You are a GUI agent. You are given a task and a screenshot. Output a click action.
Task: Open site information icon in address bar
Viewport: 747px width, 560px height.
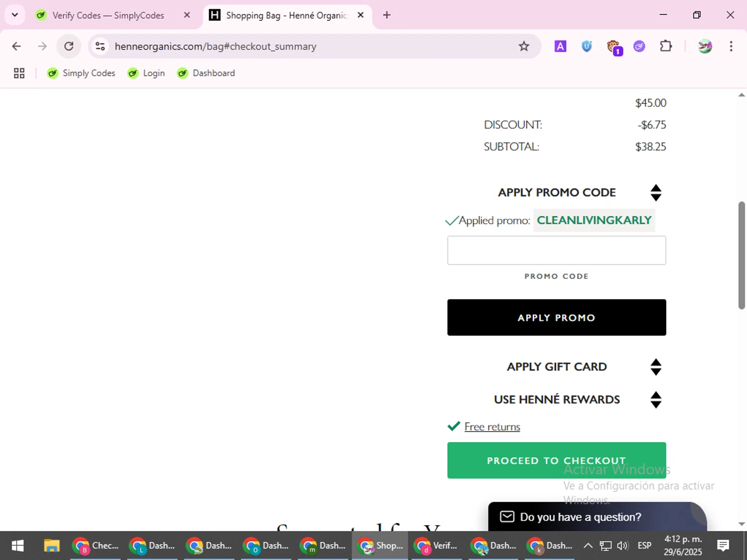pos(100,46)
